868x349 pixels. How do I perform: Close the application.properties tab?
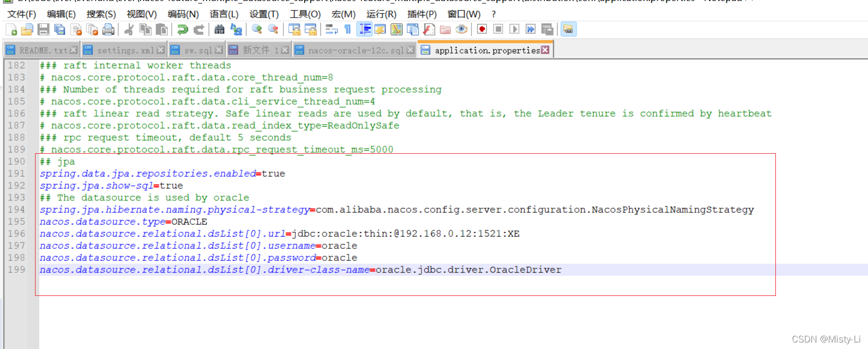tap(545, 50)
